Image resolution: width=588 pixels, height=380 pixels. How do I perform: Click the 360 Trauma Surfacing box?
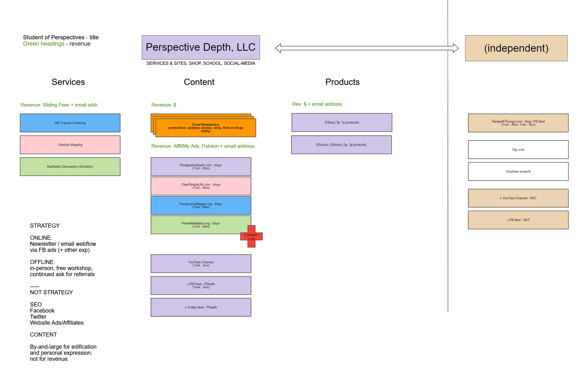(x=70, y=123)
